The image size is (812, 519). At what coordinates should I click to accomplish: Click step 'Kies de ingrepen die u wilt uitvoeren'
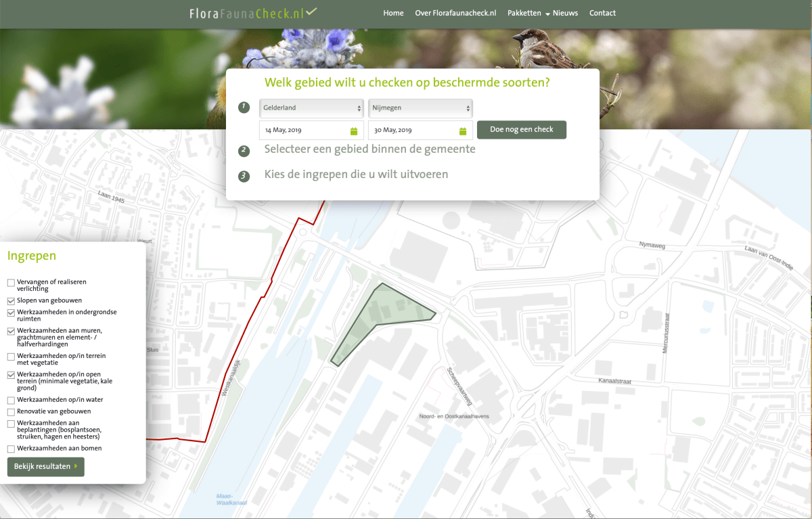click(x=356, y=175)
